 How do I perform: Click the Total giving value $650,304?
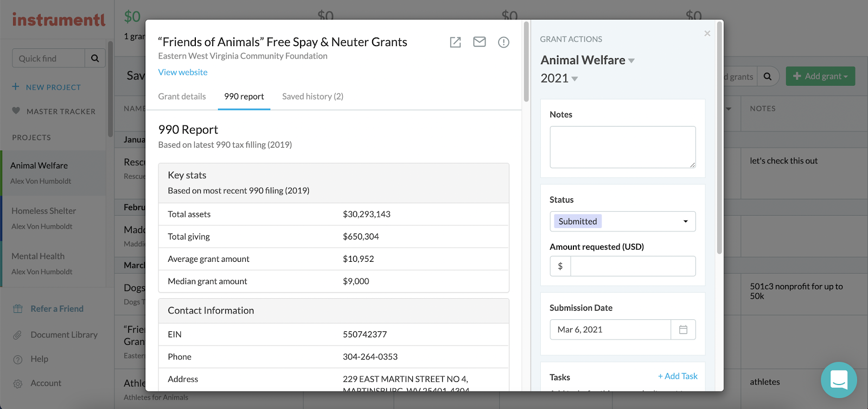pos(361,236)
